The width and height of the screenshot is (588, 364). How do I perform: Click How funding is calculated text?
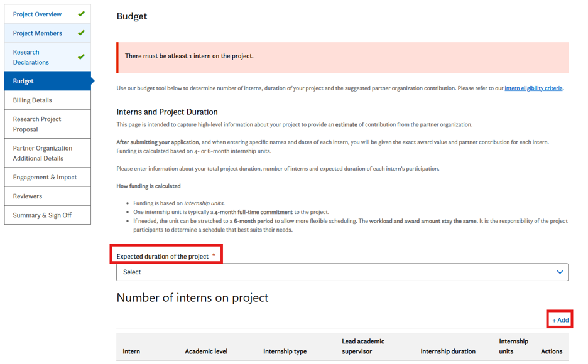[x=148, y=186]
